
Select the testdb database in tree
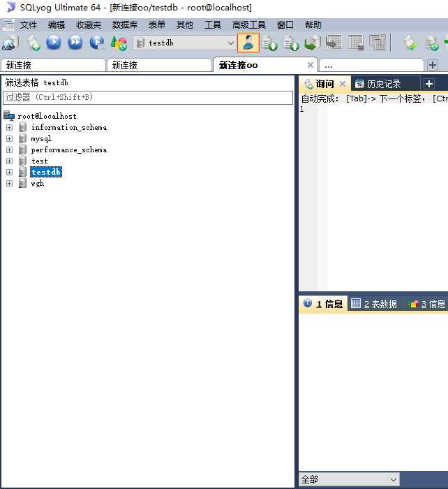46,172
